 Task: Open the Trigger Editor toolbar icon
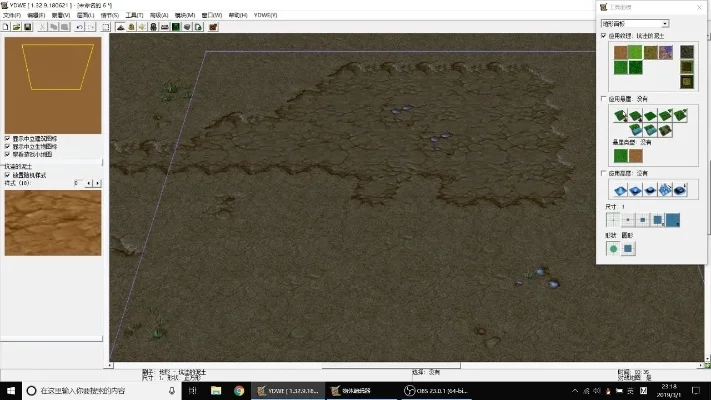tap(131, 27)
